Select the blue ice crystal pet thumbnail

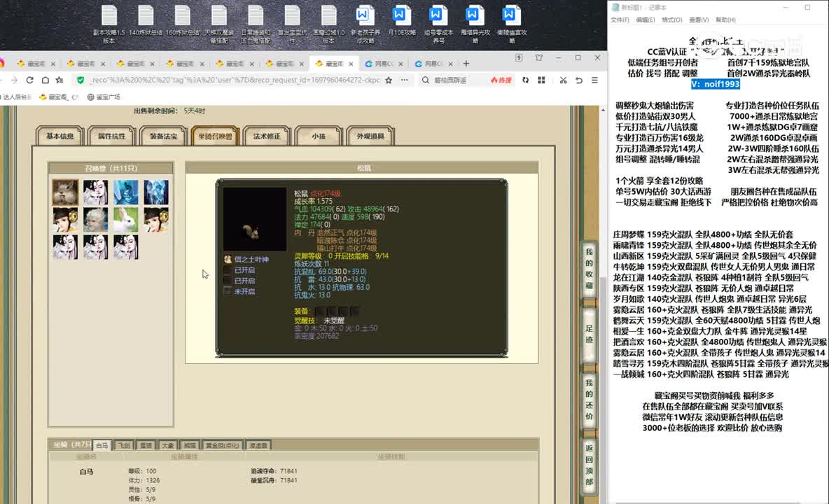pos(155,192)
